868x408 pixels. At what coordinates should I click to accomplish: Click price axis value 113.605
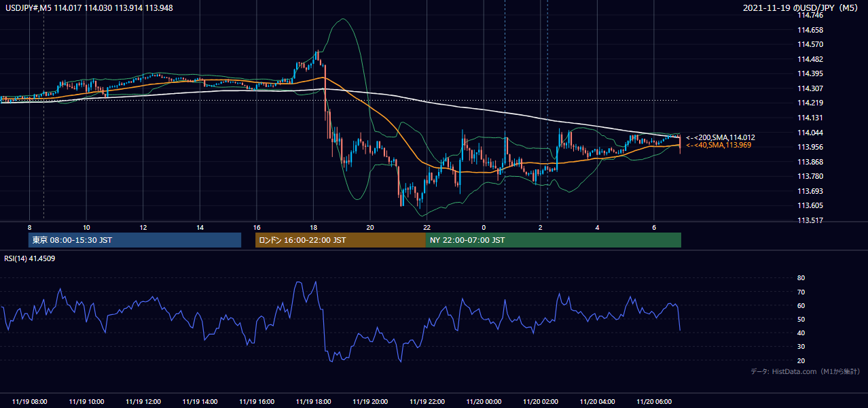point(810,205)
